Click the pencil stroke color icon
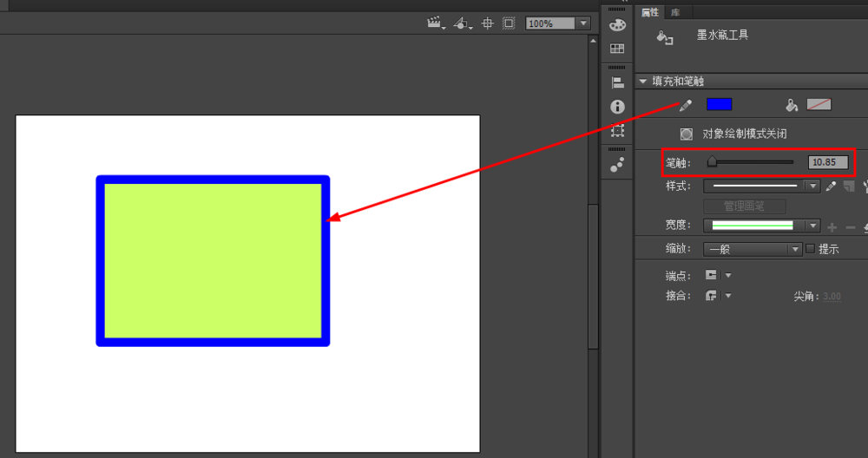This screenshot has width=868, height=458. tap(686, 105)
